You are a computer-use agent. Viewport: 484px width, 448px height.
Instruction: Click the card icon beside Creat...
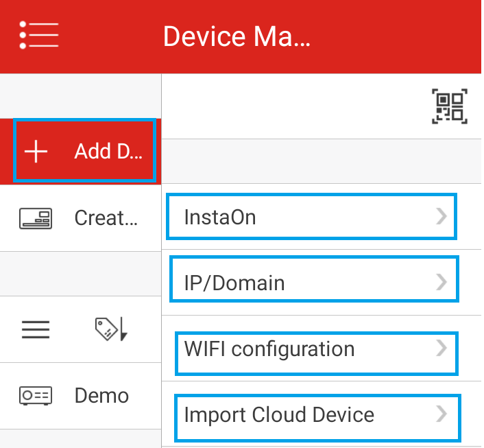tap(36, 218)
